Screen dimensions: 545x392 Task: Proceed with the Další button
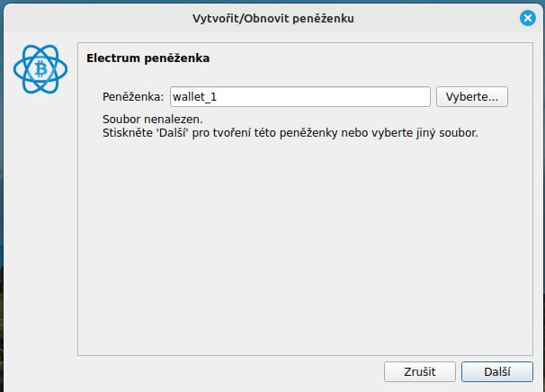coord(497,371)
